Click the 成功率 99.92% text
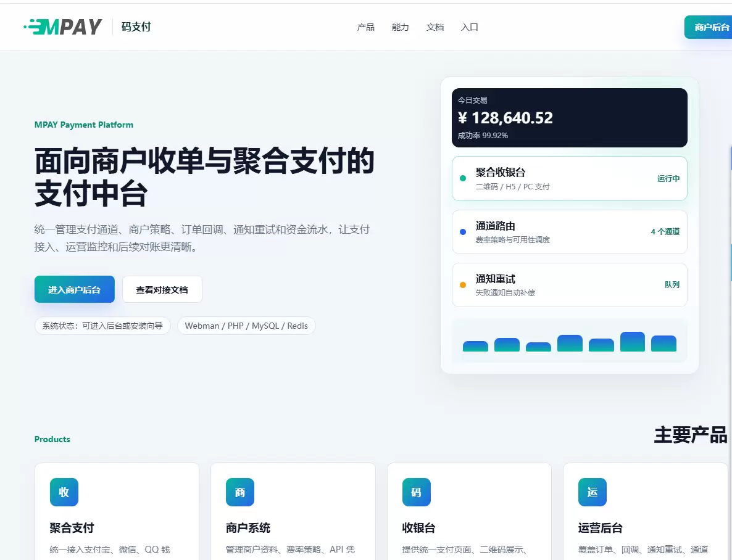Screen dimensions: 732x560 tap(483, 135)
